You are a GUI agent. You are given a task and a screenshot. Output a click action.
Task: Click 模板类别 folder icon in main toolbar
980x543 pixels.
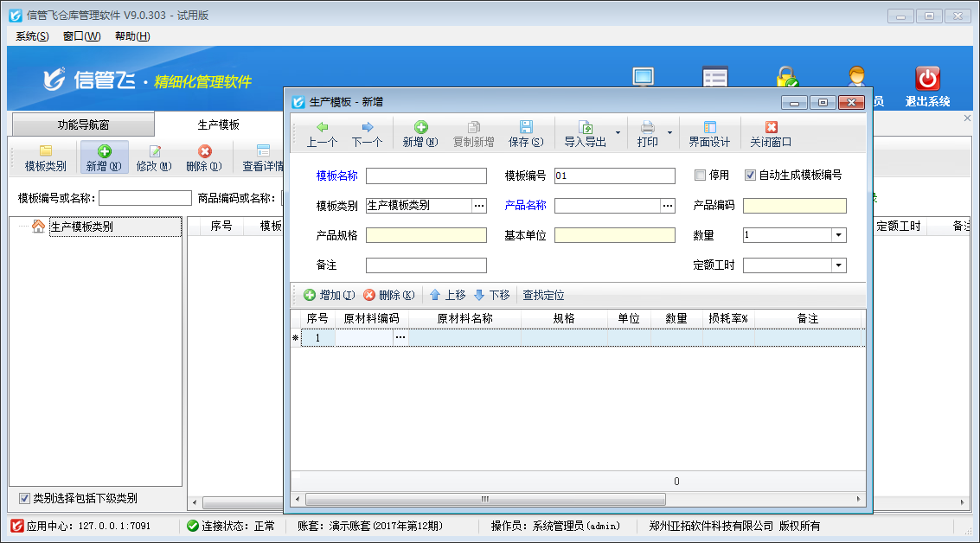[46, 151]
